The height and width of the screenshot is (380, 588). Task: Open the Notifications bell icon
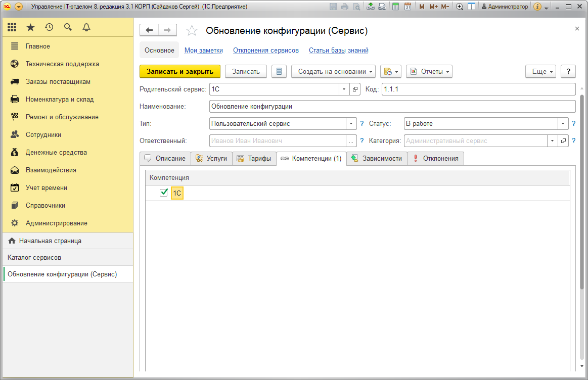pyautogui.click(x=86, y=27)
